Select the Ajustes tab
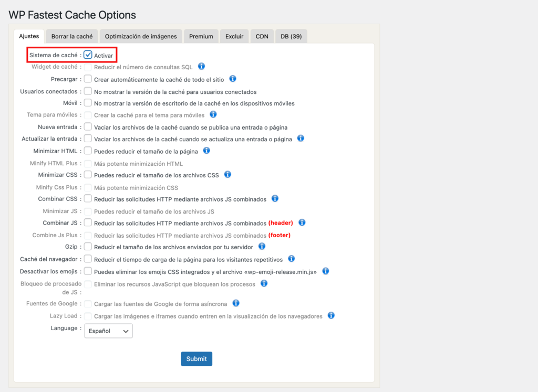This screenshot has height=392, width=538. point(29,36)
